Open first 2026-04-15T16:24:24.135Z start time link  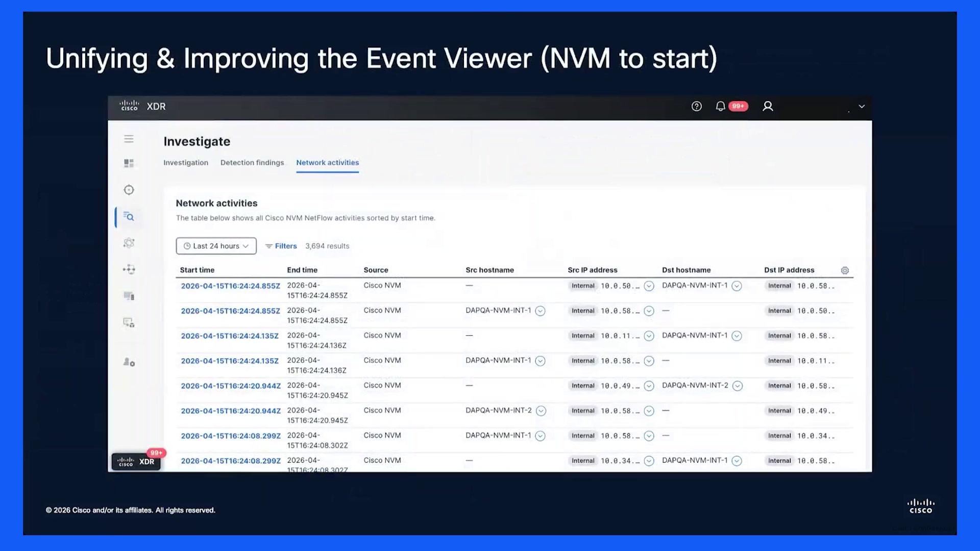(230, 336)
